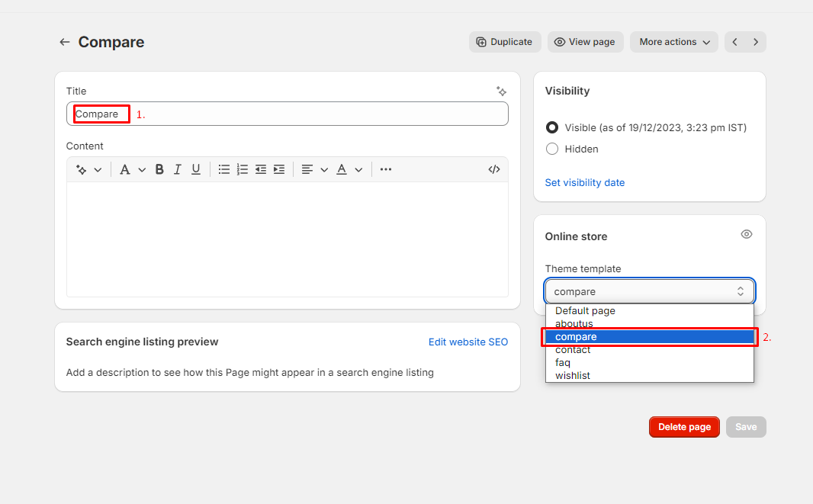Open the text alignment tool

click(x=307, y=169)
